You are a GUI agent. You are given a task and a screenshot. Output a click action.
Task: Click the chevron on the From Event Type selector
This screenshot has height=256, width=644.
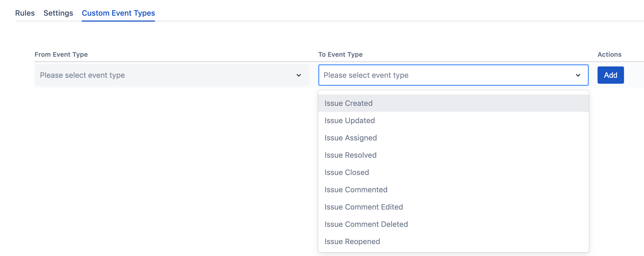pyautogui.click(x=298, y=76)
